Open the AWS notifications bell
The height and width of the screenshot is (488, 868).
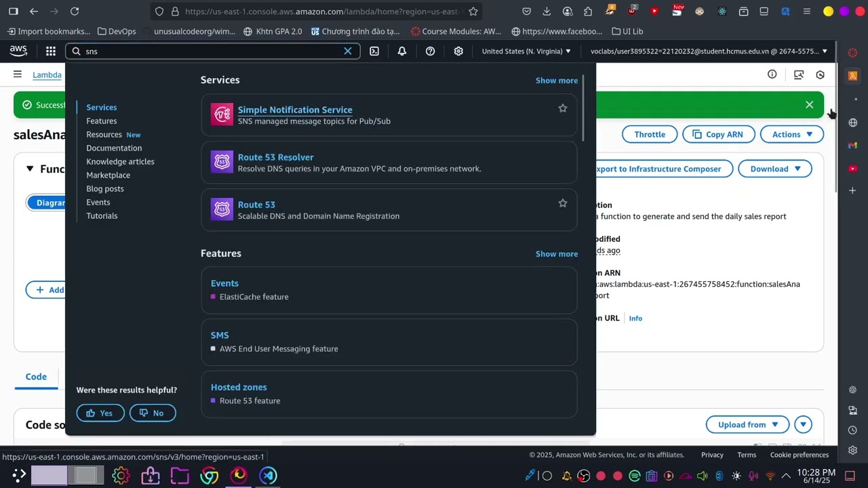[402, 51]
